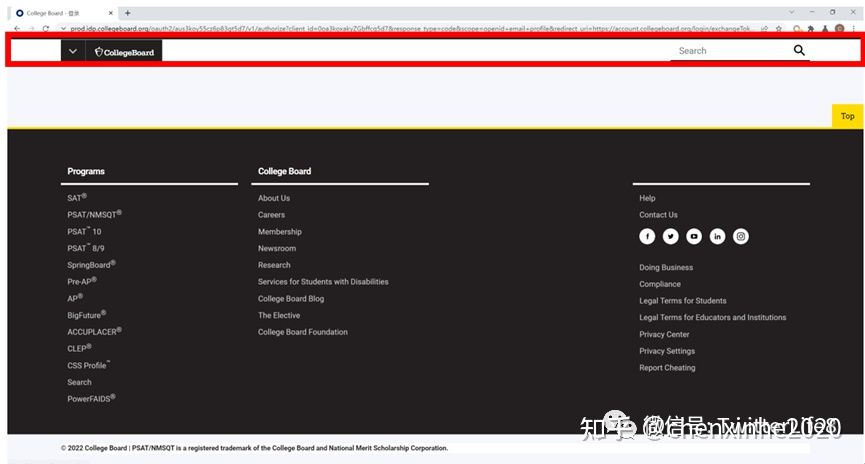Open the College Board Foundation link
865x464 pixels.
(303, 332)
